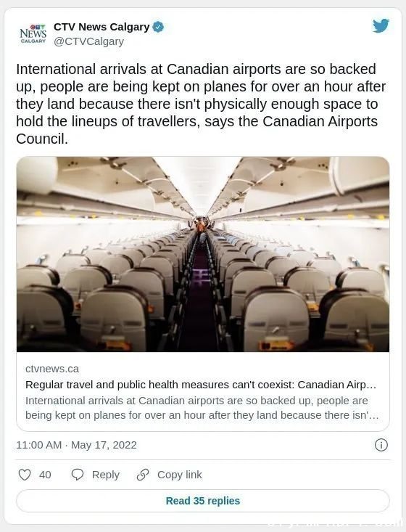Click the CTV News Calgary avatar

tap(33, 34)
